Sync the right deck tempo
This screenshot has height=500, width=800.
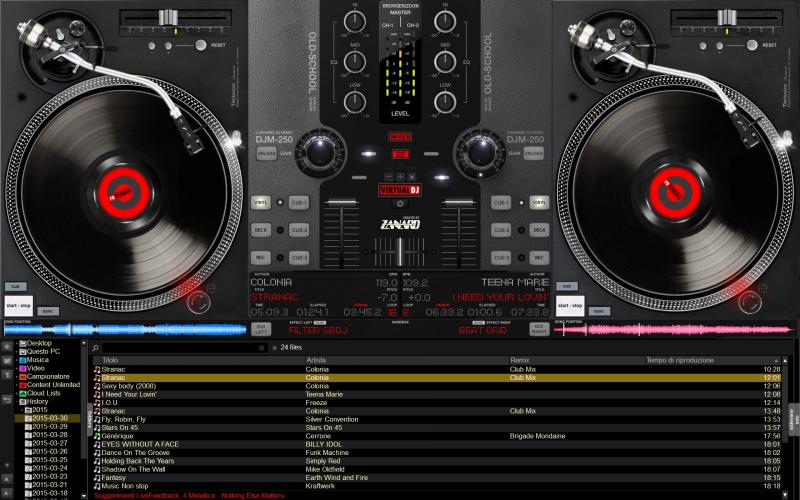[599, 311]
